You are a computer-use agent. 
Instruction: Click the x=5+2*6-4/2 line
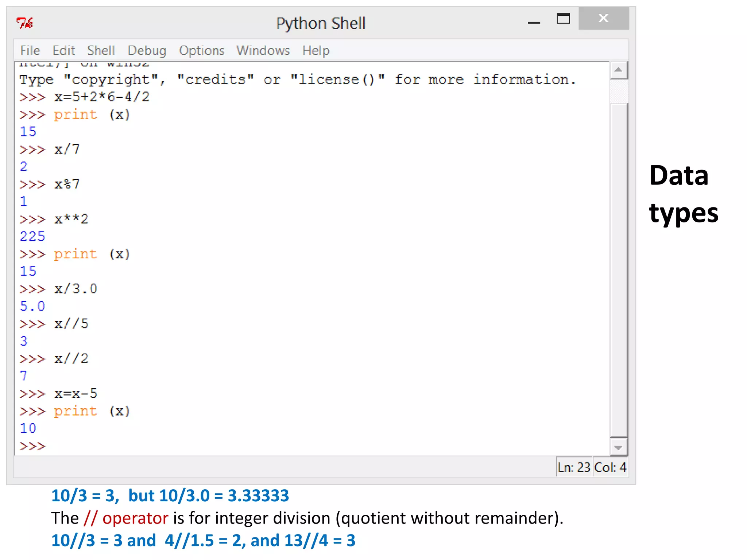point(102,97)
